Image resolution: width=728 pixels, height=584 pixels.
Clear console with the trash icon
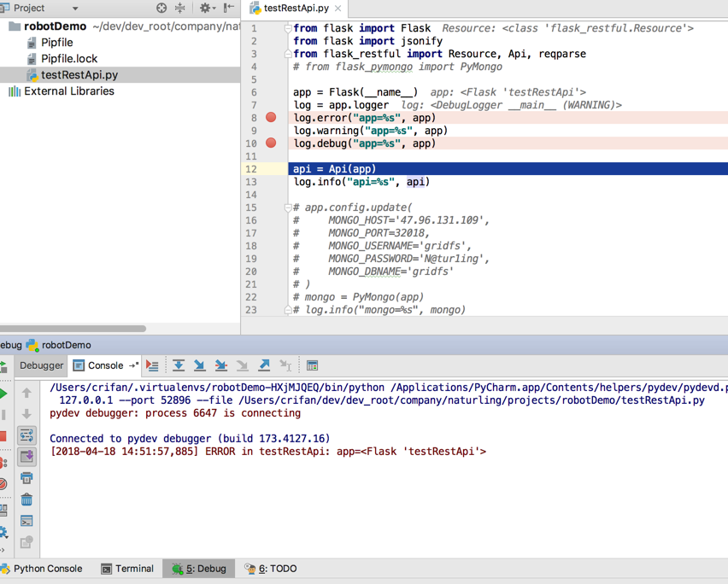coord(26,499)
